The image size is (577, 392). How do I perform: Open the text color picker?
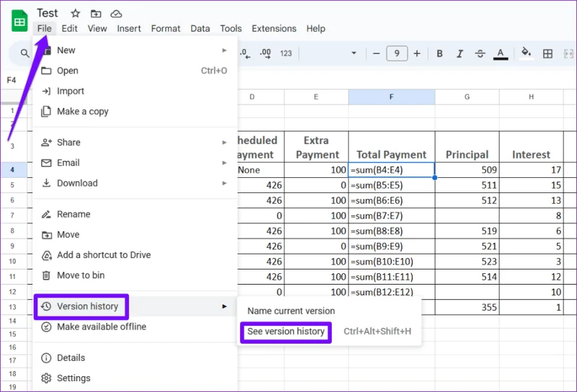point(501,54)
